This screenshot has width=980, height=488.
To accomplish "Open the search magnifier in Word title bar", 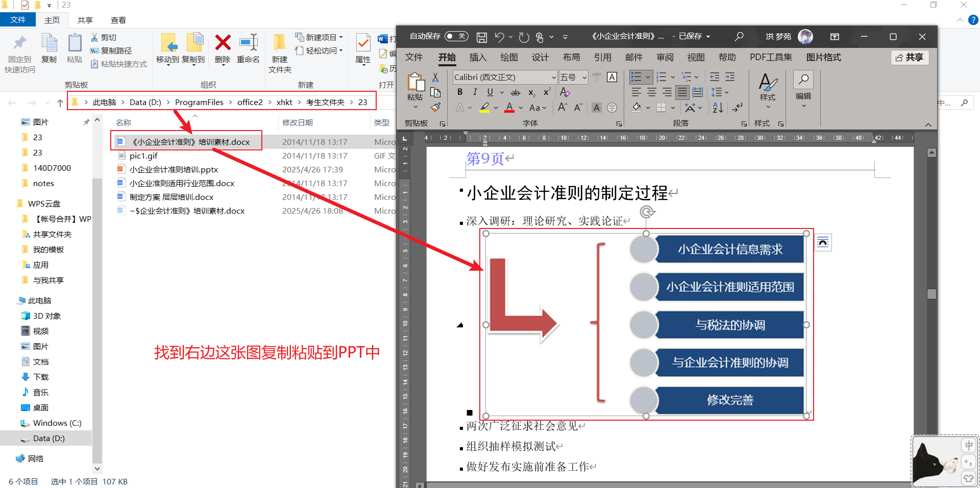I will pyautogui.click(x=739, y=36).
